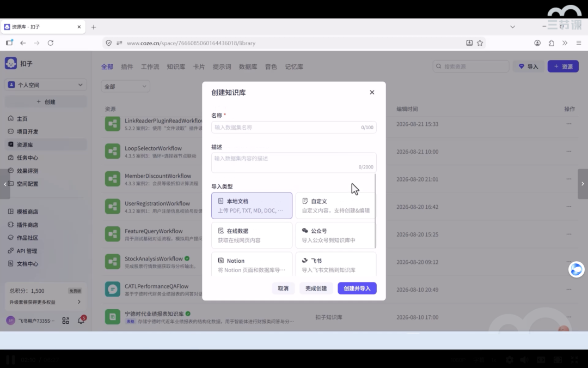Image resolution: width=588 pixels, height=368 pixels.
Task: Click the 搜索资源 search field
Action: coord(470,67)
